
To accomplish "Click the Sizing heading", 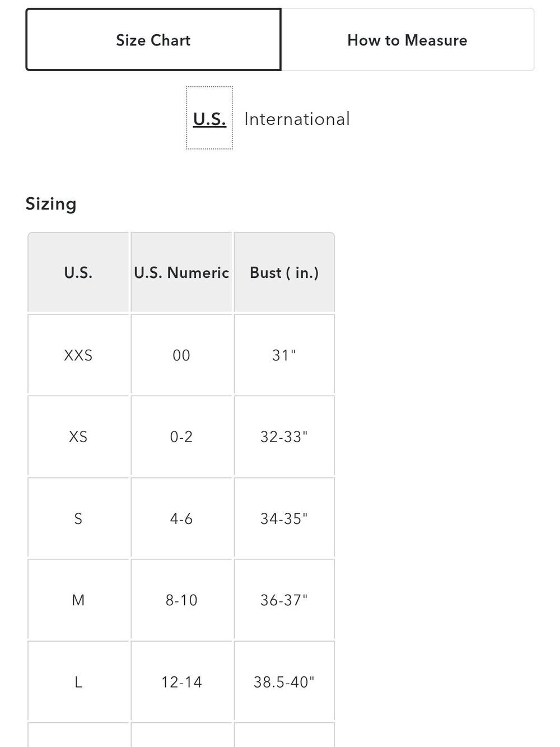I will [x=51, y=203].
